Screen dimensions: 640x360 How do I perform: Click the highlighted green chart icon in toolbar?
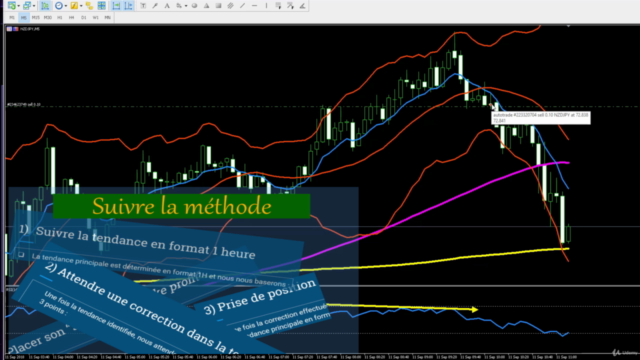point(45,6)
